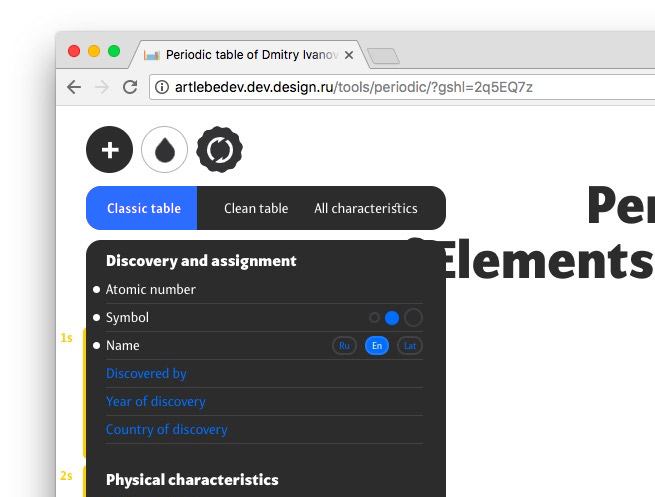Click the circular arrows reset icon
The width and height of the screenshot is (655, 497).
coord(219,150)
